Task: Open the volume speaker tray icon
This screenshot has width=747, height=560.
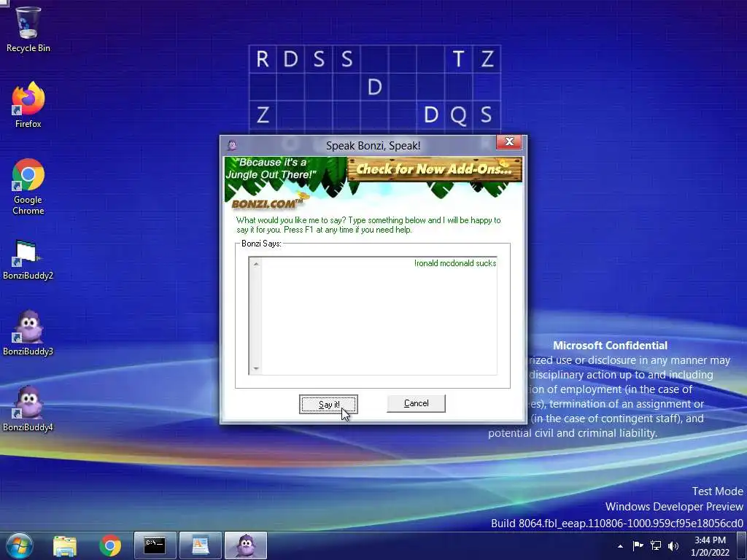Action: pyautogui.click(x=673, y=545)
